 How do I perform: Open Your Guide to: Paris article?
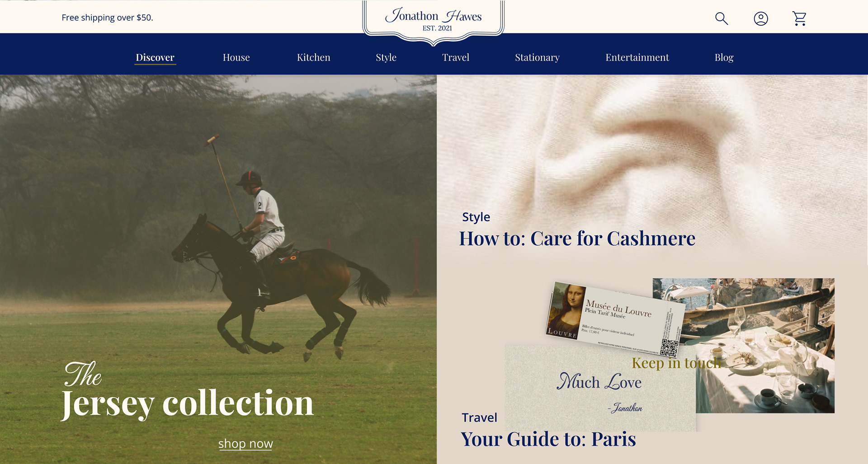548,439
